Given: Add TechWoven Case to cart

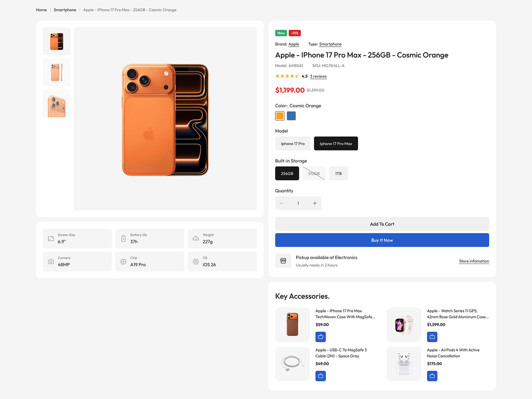Looking at the screenshot, I should (320, 337).
